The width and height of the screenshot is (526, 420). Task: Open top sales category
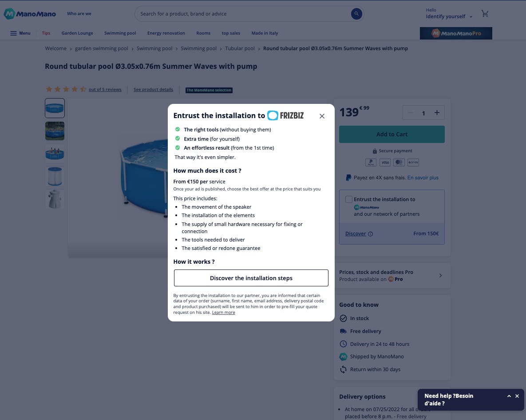(231, 33)
